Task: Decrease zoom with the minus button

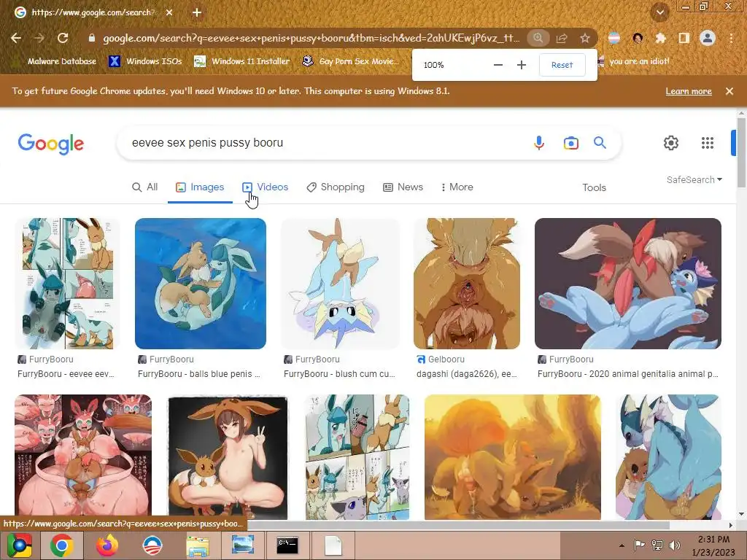Action: tap(498, 65)
